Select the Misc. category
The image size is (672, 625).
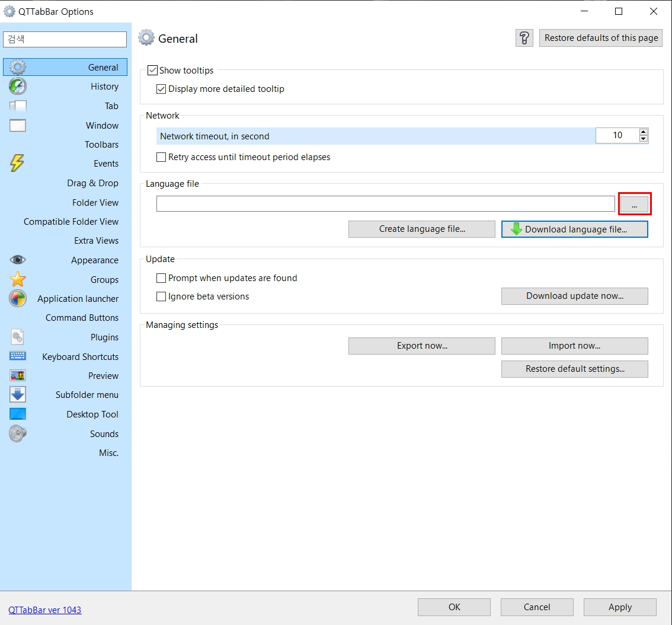click(109, 453)
